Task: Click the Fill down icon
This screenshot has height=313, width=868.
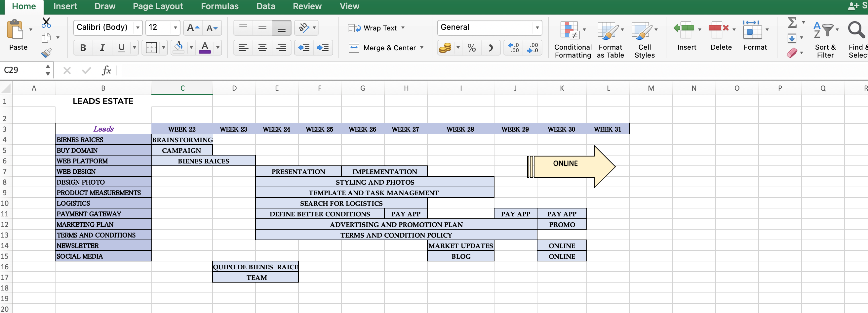Action: click(x=792, y=38)
